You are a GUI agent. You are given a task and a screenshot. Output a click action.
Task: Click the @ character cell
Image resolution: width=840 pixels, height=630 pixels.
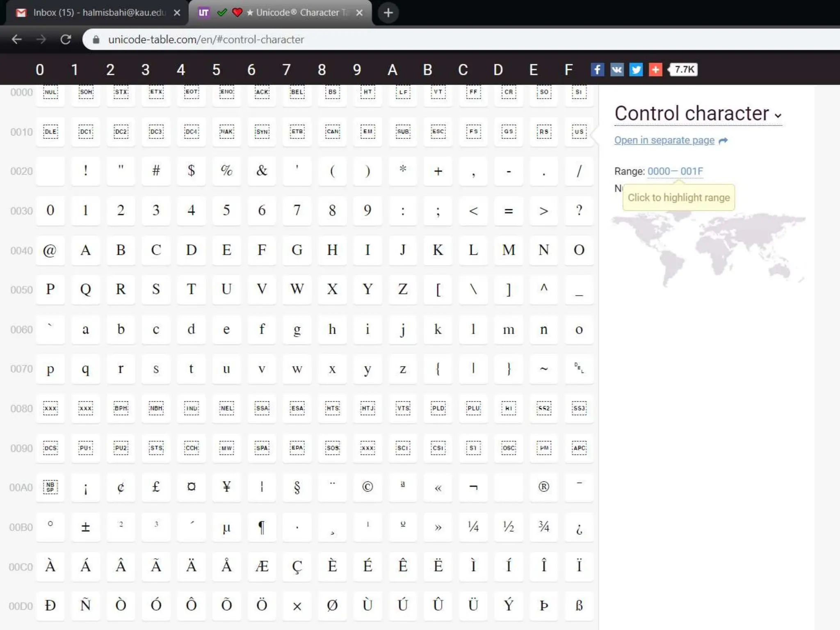tap(50, 250)
